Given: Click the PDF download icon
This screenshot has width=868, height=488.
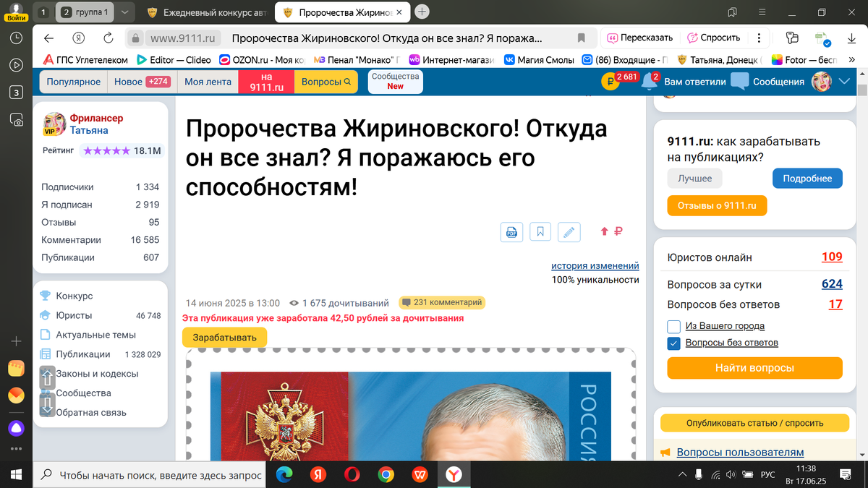Looking at the screenshot, I should [511, 231].
